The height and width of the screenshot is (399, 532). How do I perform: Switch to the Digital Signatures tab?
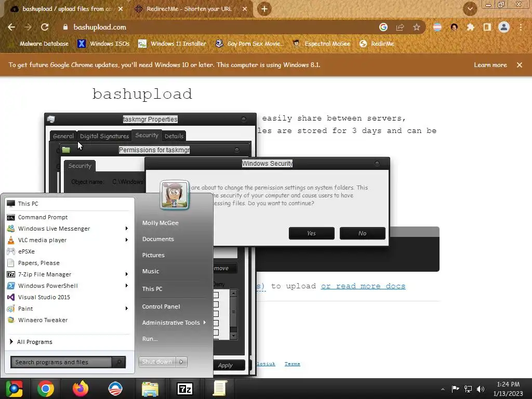coord(104,136)
